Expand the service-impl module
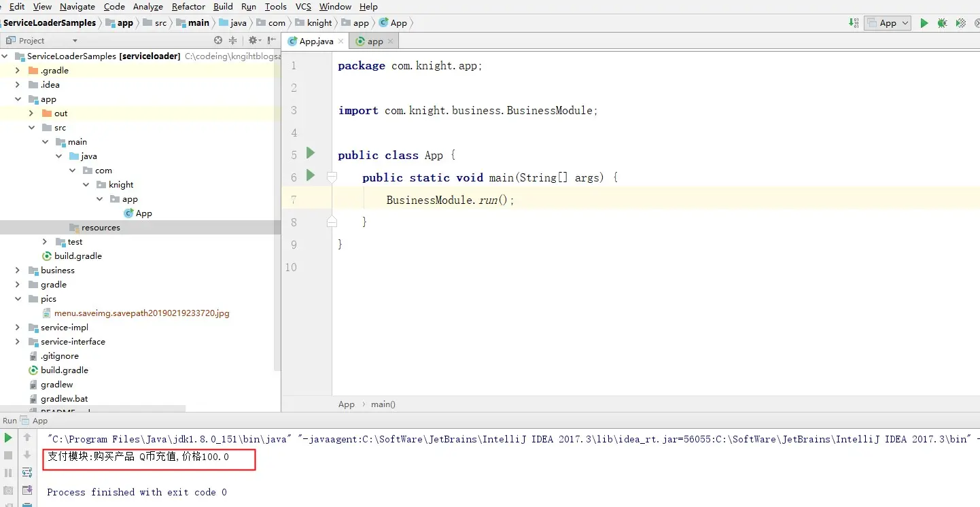Image resolution: width=980 pixels, height=507 pixels. point(18,328)
